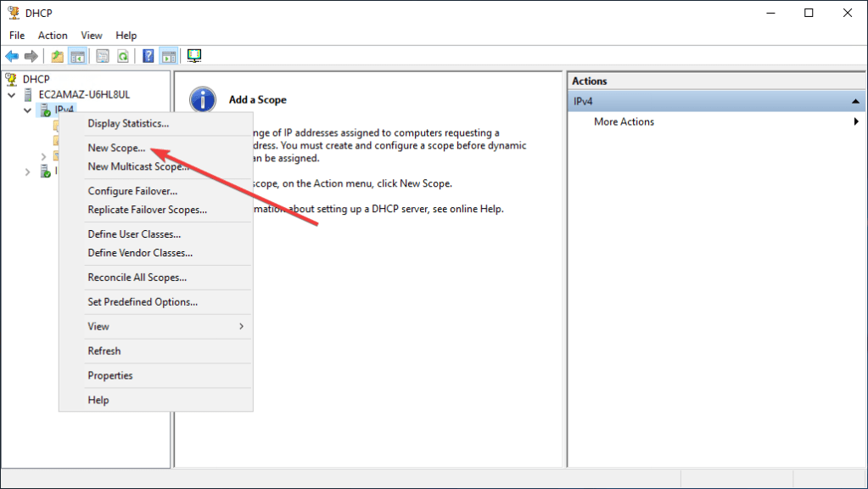This screenshot has height=489, width=868.
Task: Collapse the IPv4 section in Actions pane
Action: [855, 101]
